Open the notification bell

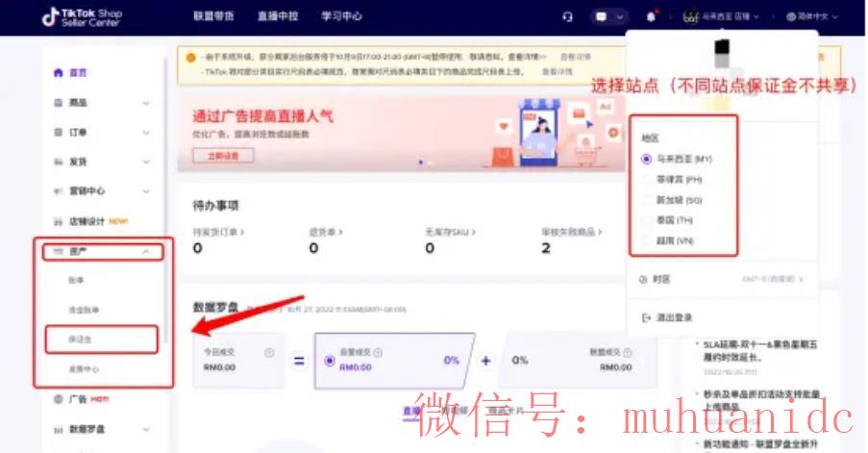(x=651, y=16)
